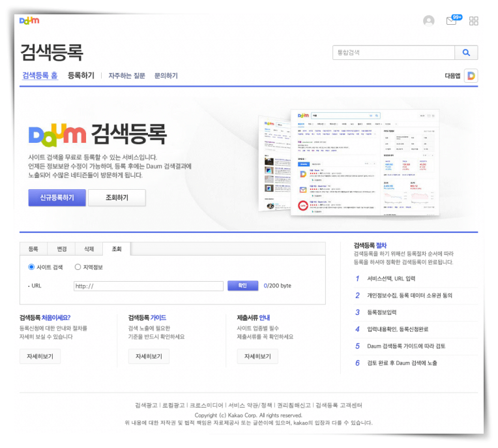Focus the URL http:// input field
This screenshot has width=498, height=448.
point(149,286)
